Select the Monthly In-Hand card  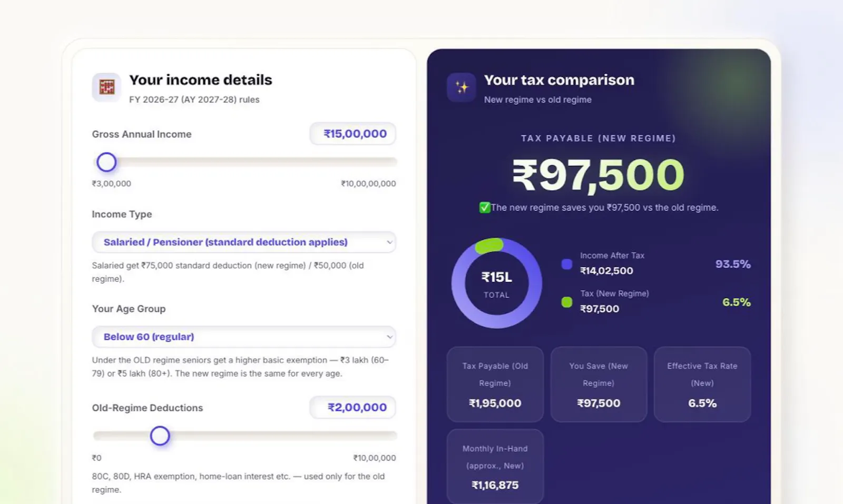495,467
